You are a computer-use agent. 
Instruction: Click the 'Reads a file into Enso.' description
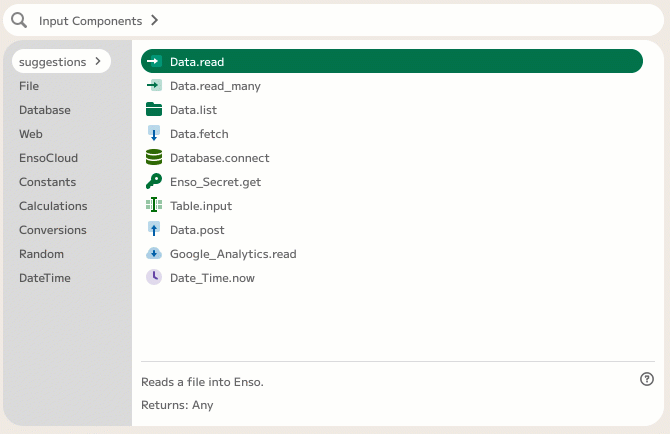[x=202, y=381]
